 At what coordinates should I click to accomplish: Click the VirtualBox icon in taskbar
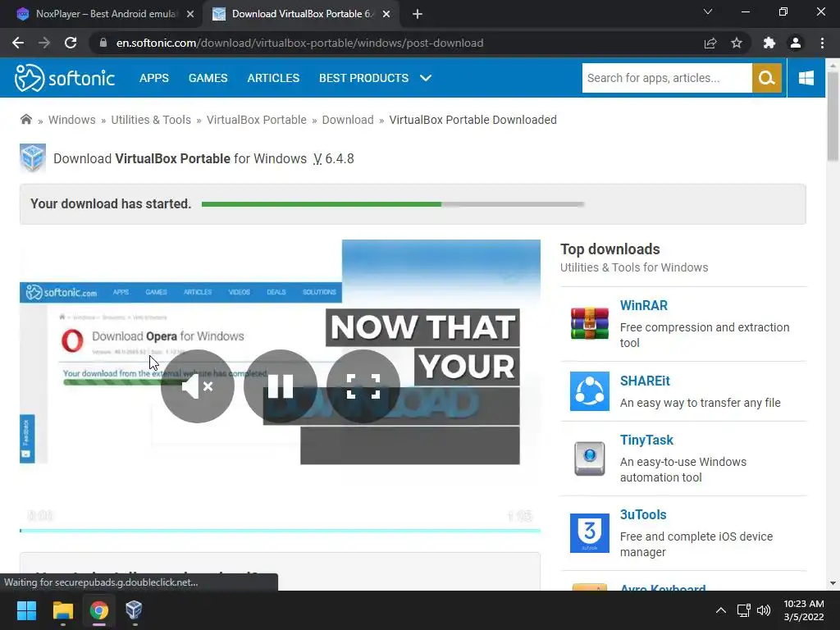click(134, 610)
